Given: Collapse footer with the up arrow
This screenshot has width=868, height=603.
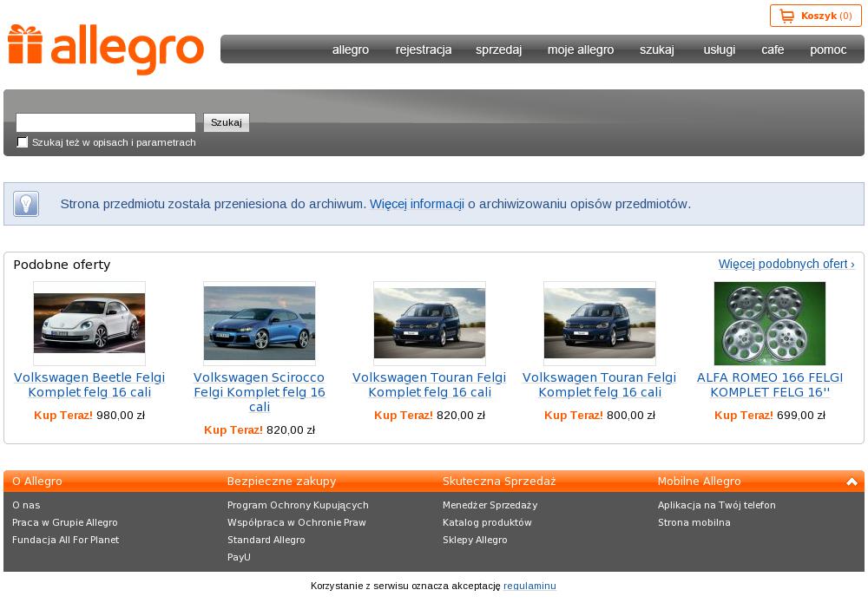Looking at the screenshot, I should pos(852,482).
